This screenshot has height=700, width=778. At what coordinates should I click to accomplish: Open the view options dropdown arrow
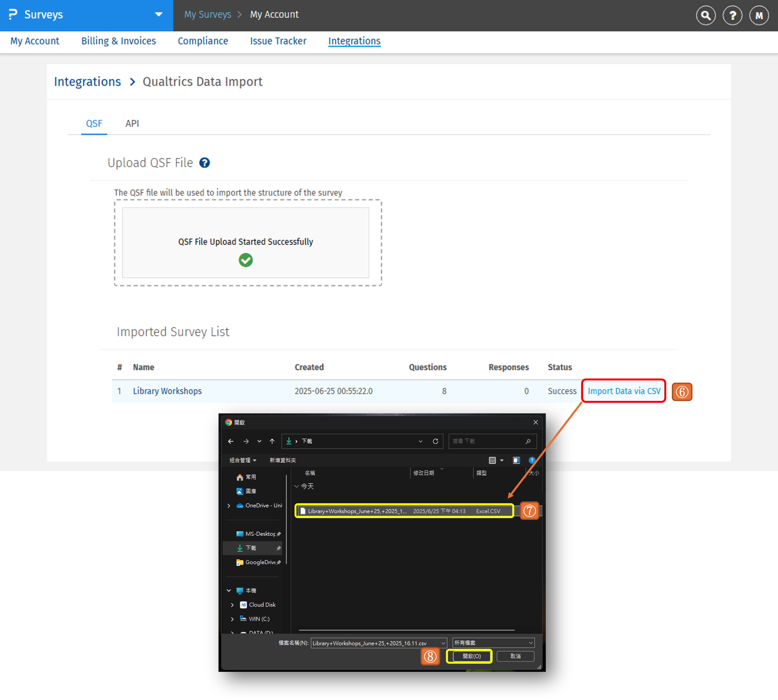pos(502,460)
